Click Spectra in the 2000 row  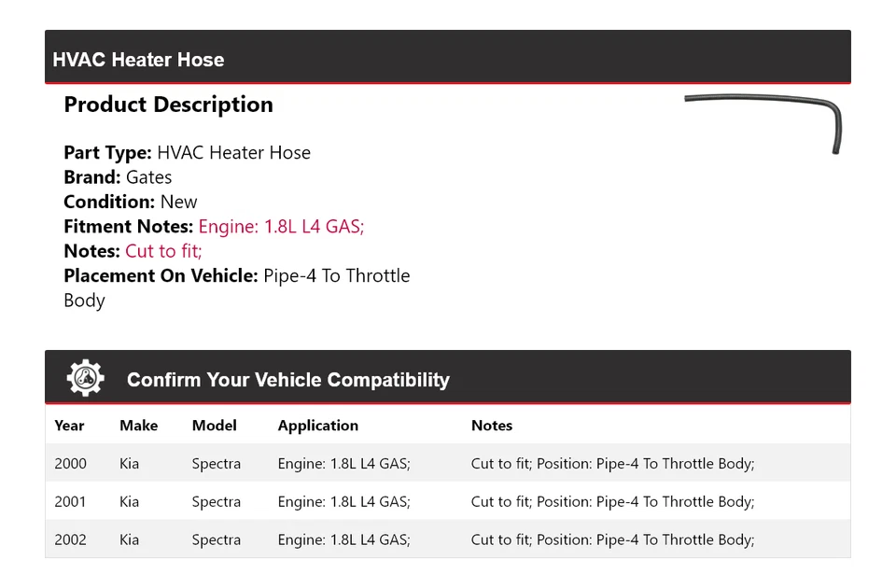217,464
